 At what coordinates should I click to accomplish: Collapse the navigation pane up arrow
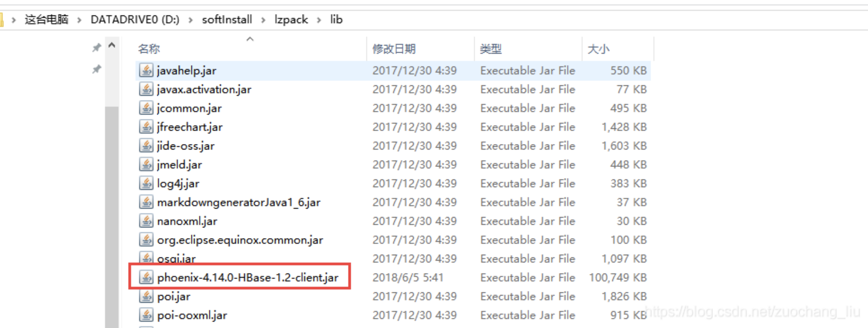point(112,45)
